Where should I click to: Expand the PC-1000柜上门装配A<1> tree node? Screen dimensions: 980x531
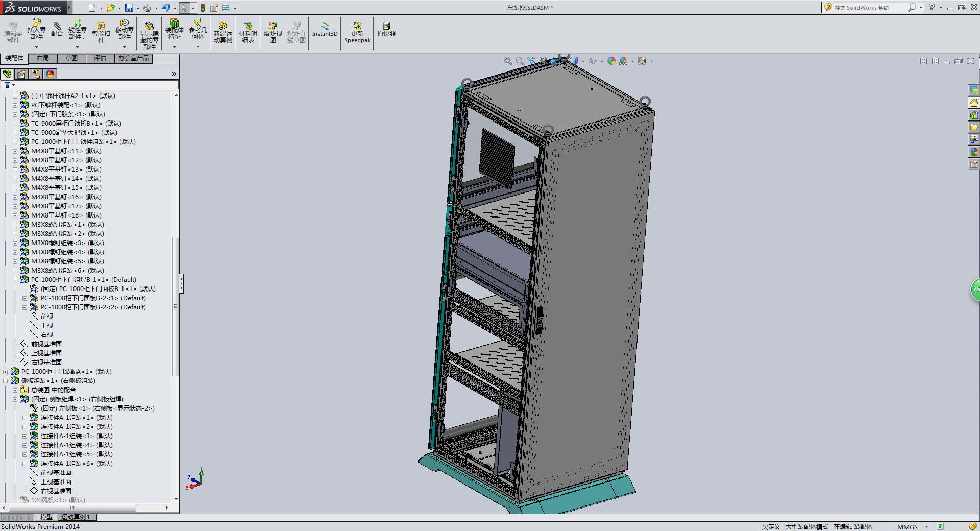click(6, 372)
